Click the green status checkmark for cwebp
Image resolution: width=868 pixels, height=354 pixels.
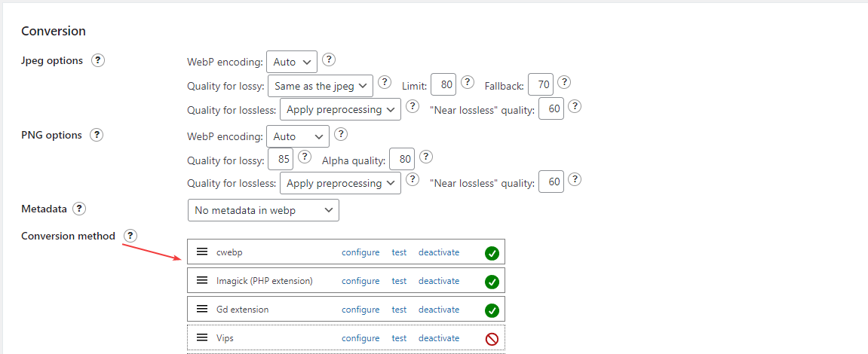click(x=492, y=253)
